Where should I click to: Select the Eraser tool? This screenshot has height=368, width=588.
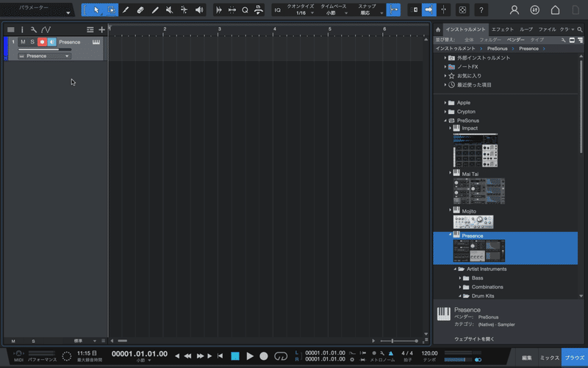[140, 10]
